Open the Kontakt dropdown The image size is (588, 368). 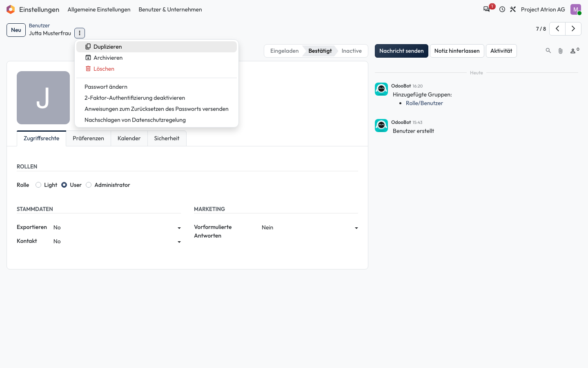click(117, 241)
